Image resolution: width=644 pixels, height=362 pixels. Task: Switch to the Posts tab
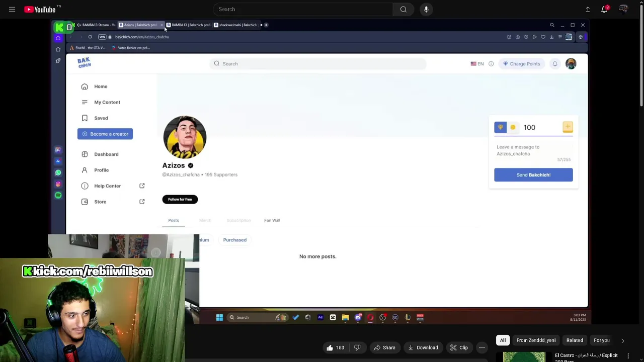(x=174, y=220)
